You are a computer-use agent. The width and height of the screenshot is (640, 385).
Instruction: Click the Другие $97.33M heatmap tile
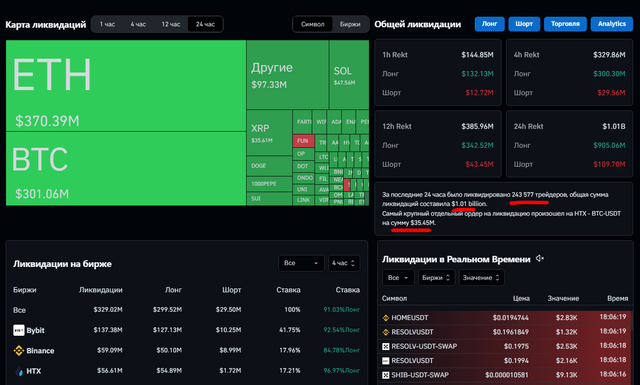coord(288,74)
